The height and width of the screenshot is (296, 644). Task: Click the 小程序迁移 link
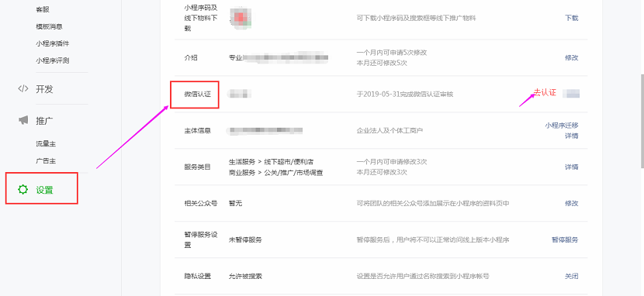(x=562, y=126)
